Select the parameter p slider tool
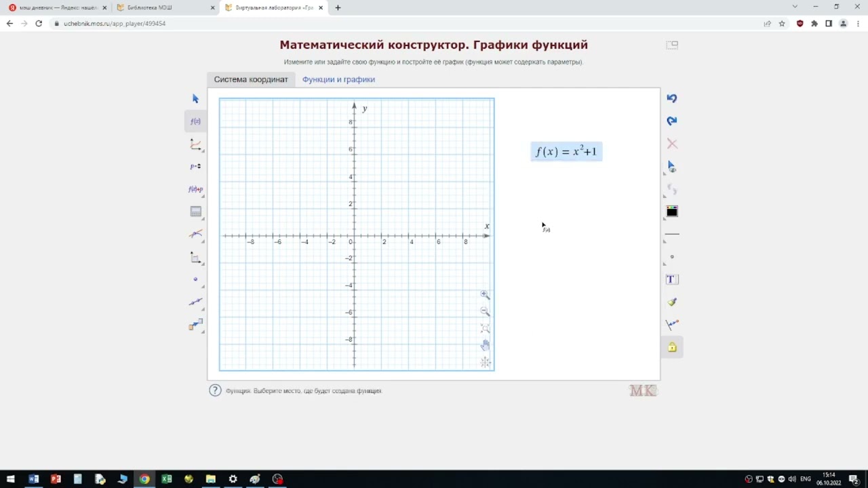Image resolution: width=868 pixels, height=488 pixels. click(196, 166)
